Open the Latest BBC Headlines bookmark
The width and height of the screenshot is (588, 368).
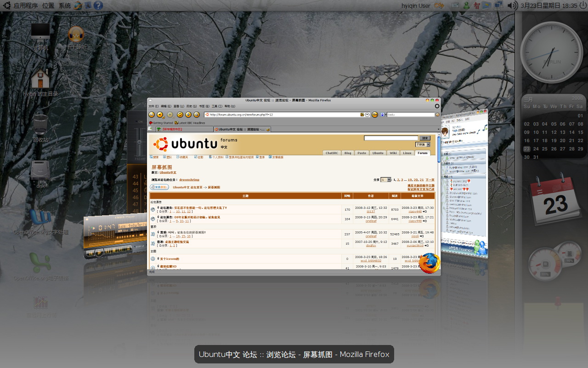190,123
